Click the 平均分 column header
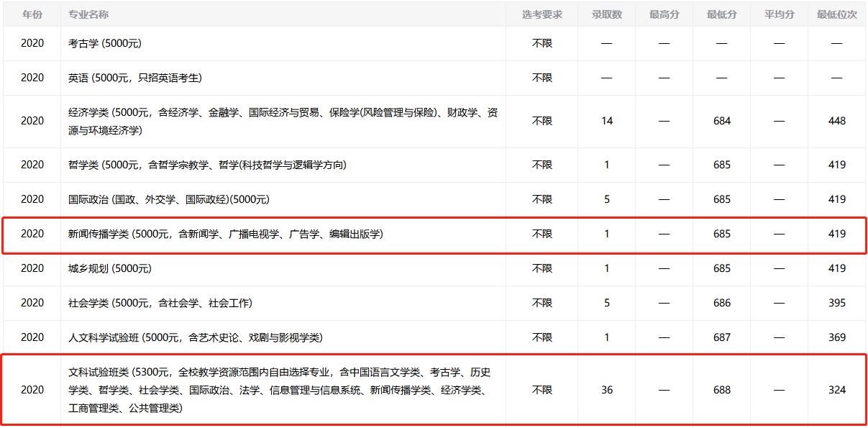 coord(779,13)
